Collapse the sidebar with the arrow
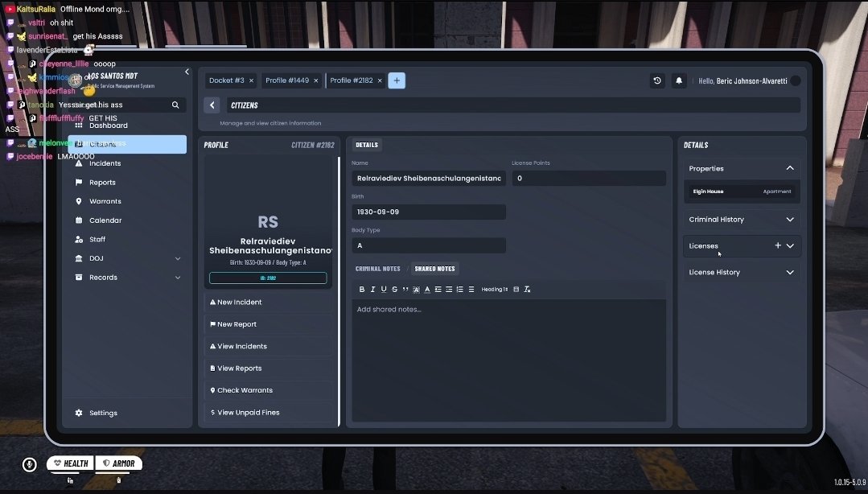Image resolution: width=868 pixels, height=494 pixels. click(187, 72)
